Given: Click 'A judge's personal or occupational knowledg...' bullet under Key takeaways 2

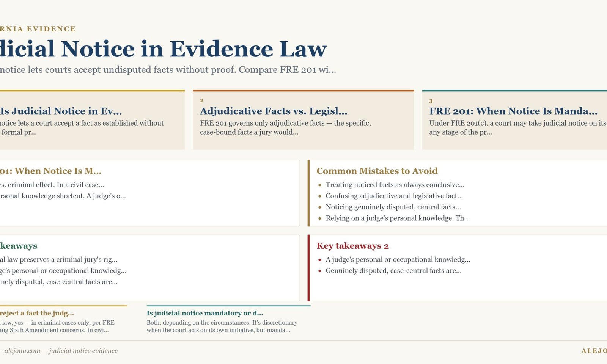Looking at the screenshot, I should [398, 260].
